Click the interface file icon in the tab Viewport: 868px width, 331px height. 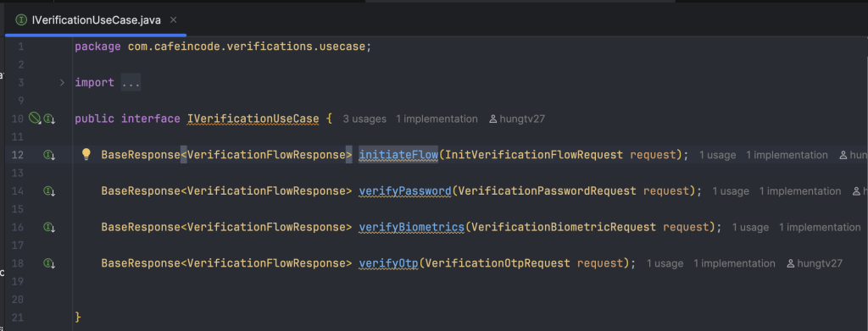(x=21, y=20)
